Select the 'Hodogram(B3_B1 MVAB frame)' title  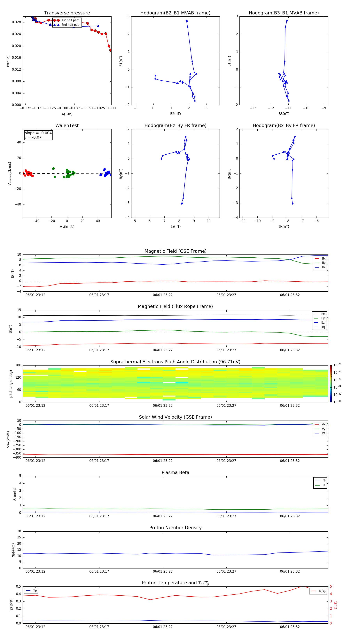click(284, 13)
